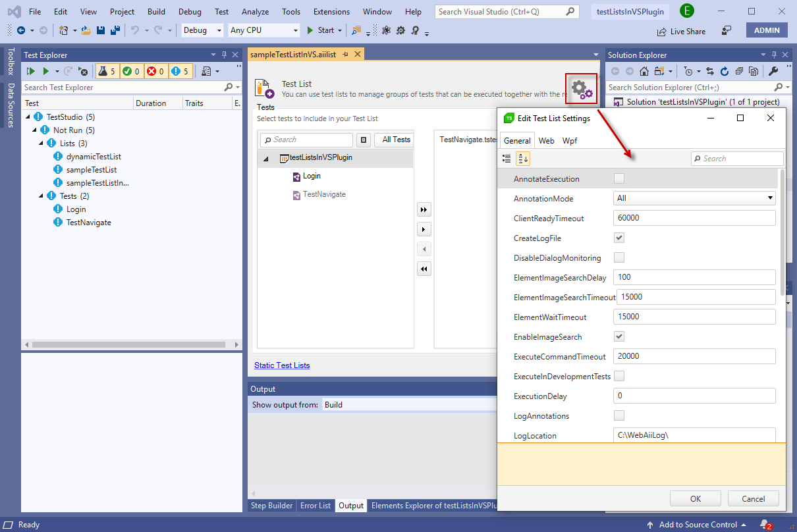Enable the LogAnnotations checkbox
The image size is (797, 532).
click(x=618, y=415)
